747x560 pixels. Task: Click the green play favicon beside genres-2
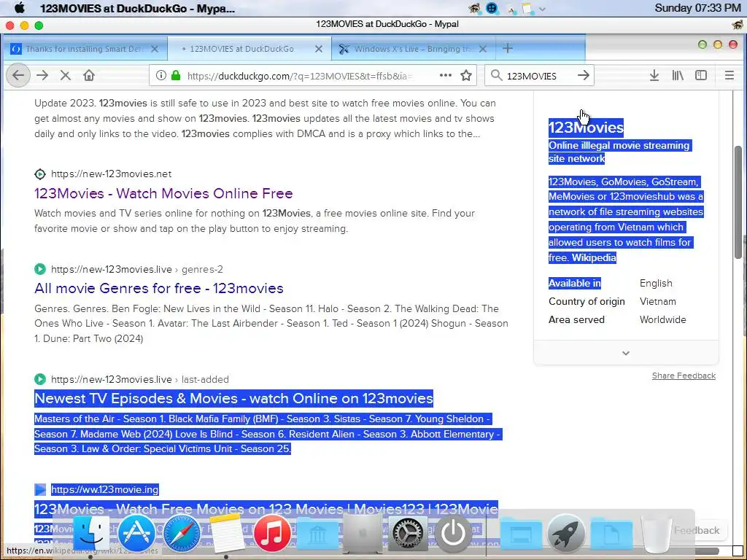40,269
